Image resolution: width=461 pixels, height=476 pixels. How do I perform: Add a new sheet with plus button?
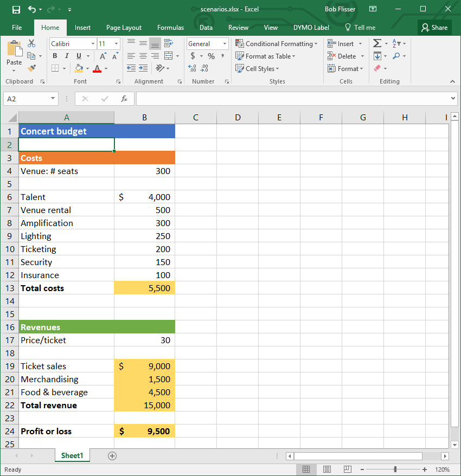(x=112, y=455)
